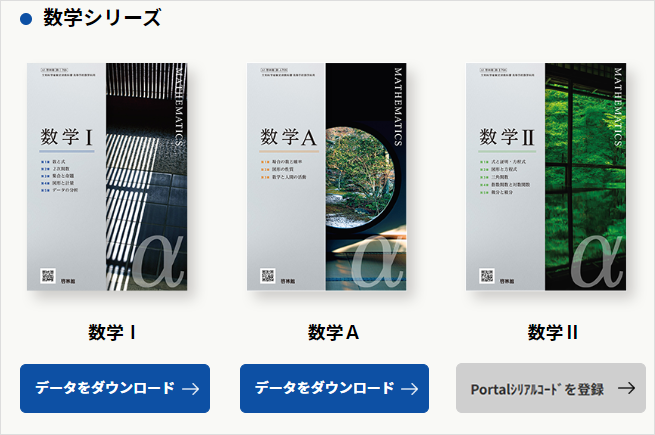Click QR code on 数学Ⅱ cover
The image size is (655, 435).
[487, 276]
